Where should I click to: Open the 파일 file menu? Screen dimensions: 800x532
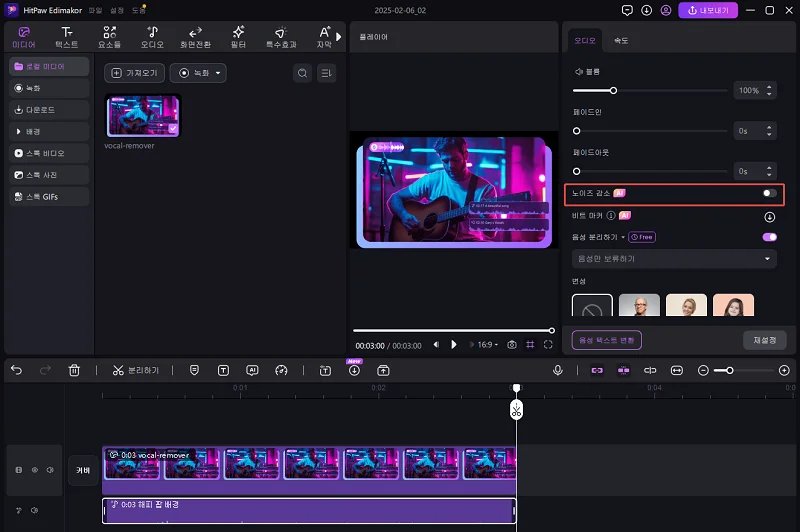[95, 10]
